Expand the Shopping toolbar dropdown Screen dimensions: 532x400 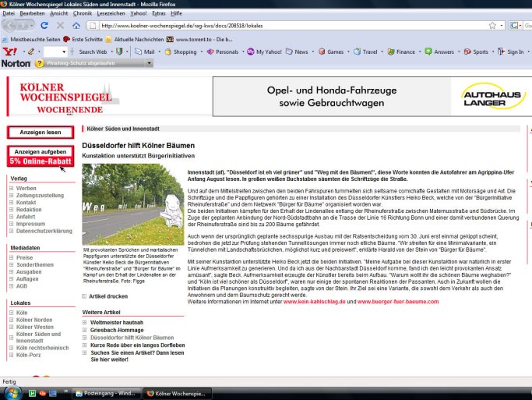(x=203, y=51)
